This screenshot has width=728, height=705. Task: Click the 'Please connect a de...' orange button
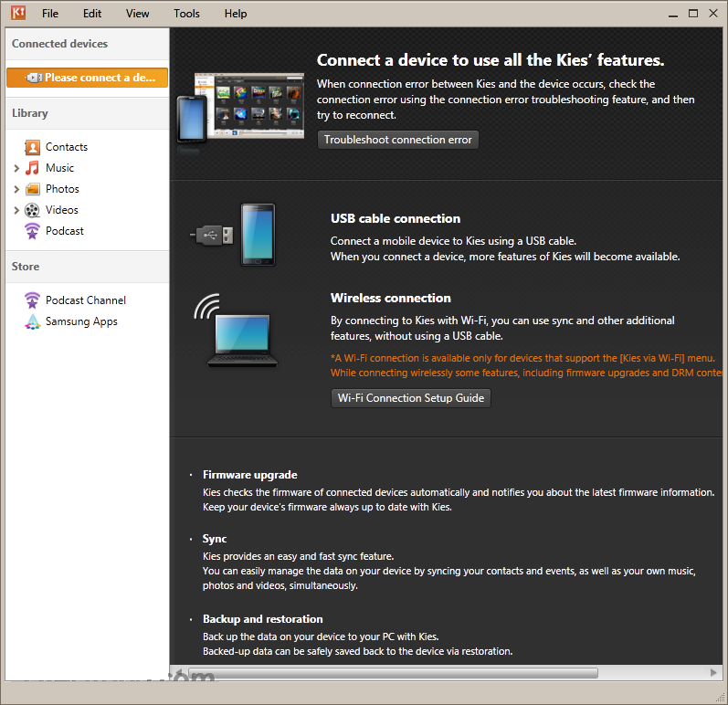[x=88, y=78]
